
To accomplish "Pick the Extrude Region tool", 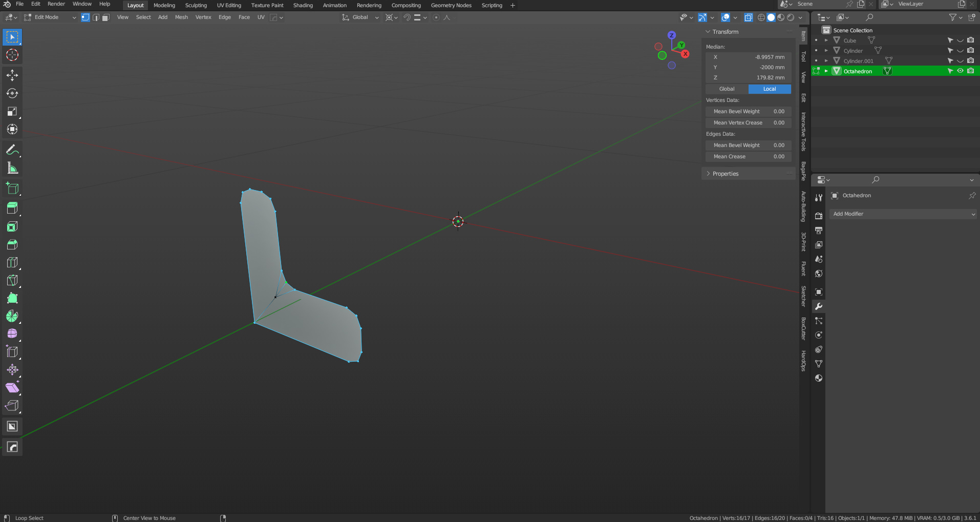I will click(x=12, y=207).
